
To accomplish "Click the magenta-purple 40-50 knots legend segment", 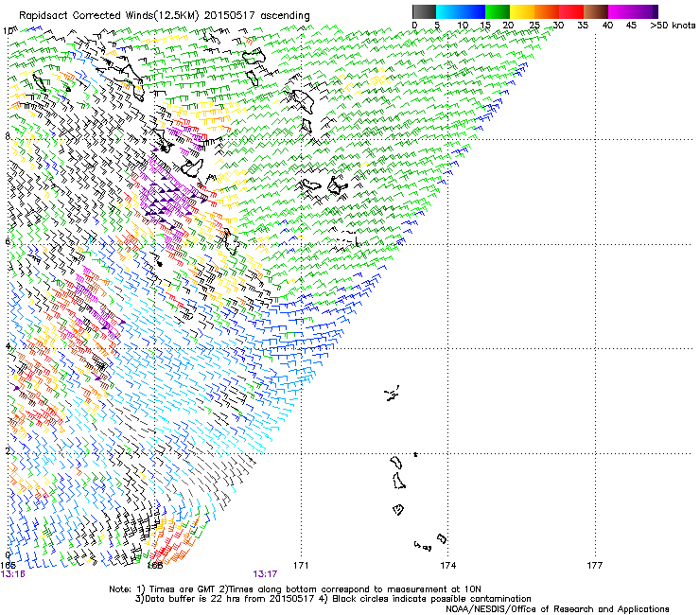I will coord(633,11).
